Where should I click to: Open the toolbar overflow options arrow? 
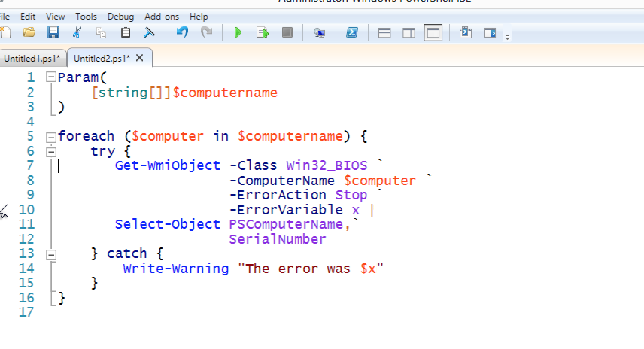tap(508, 35)
